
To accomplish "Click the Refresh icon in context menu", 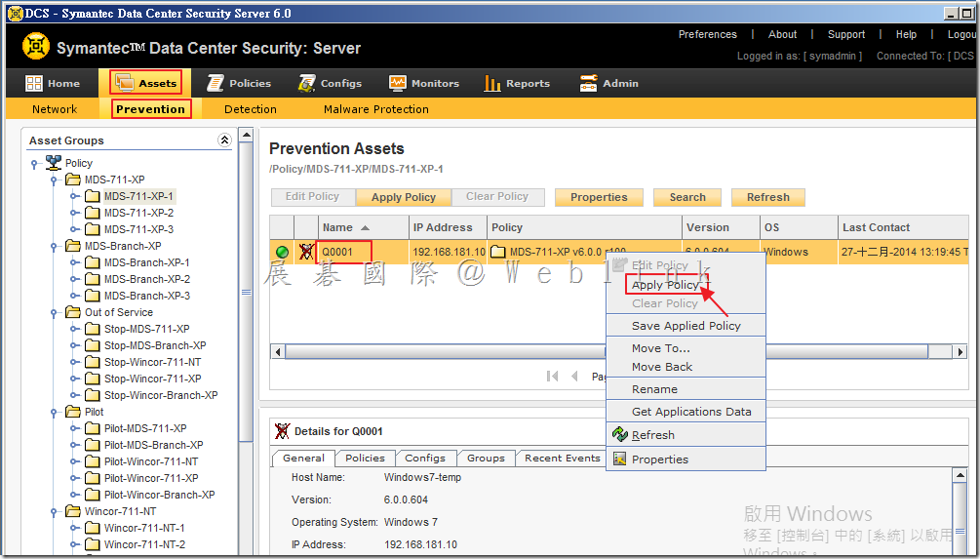I will coord(619,434).
